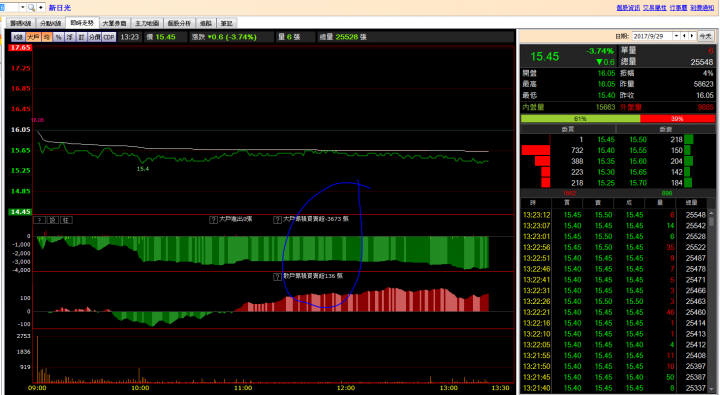Toggle the % percentage scale button
Viewport: 720px width, 395px height.
point(58,37)
